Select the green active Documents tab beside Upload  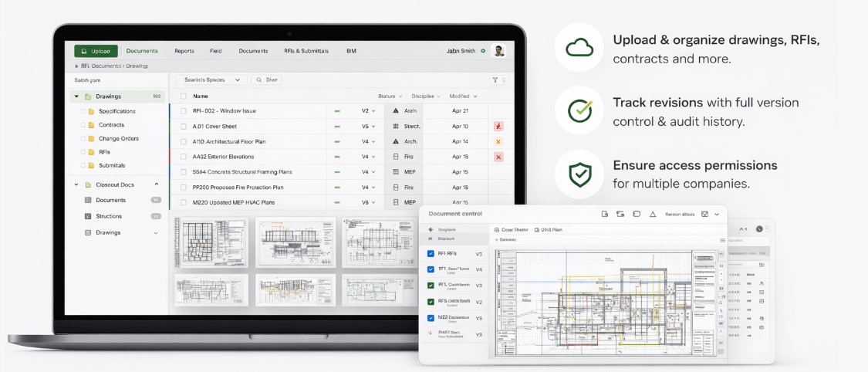click(142, 51)
